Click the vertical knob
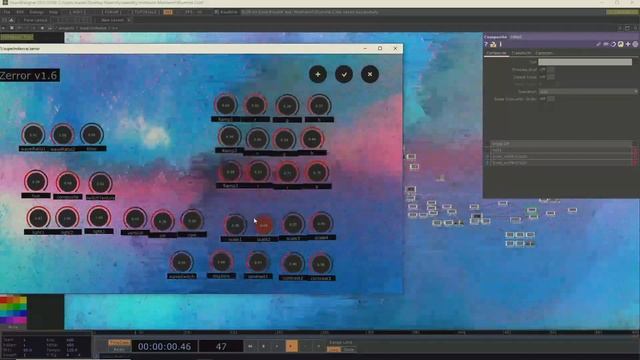This screenshot has height=360, width=640. [x=135, y=219]
